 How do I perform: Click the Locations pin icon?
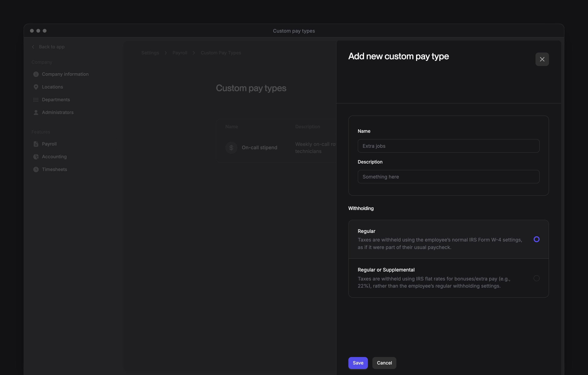(36, 87)
